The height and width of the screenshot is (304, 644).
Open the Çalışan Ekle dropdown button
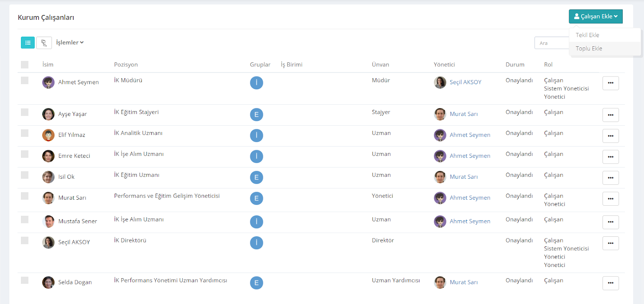[x=596, y=17]
